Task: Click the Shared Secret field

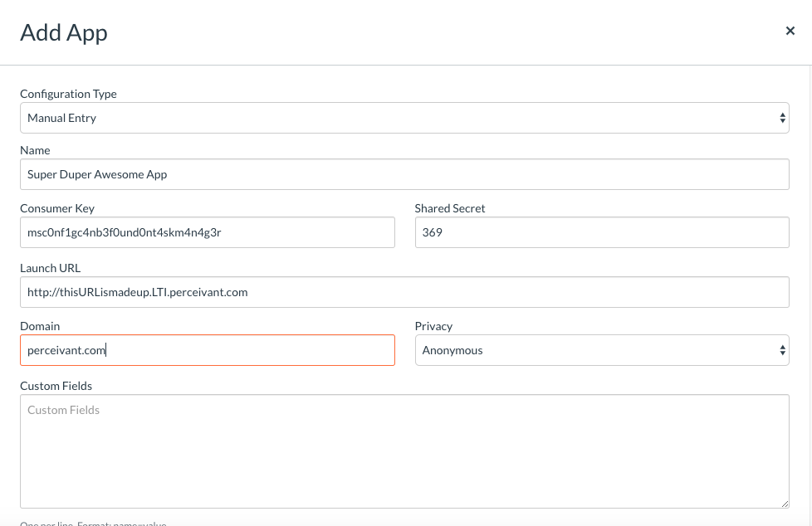Action: point(602,232)
